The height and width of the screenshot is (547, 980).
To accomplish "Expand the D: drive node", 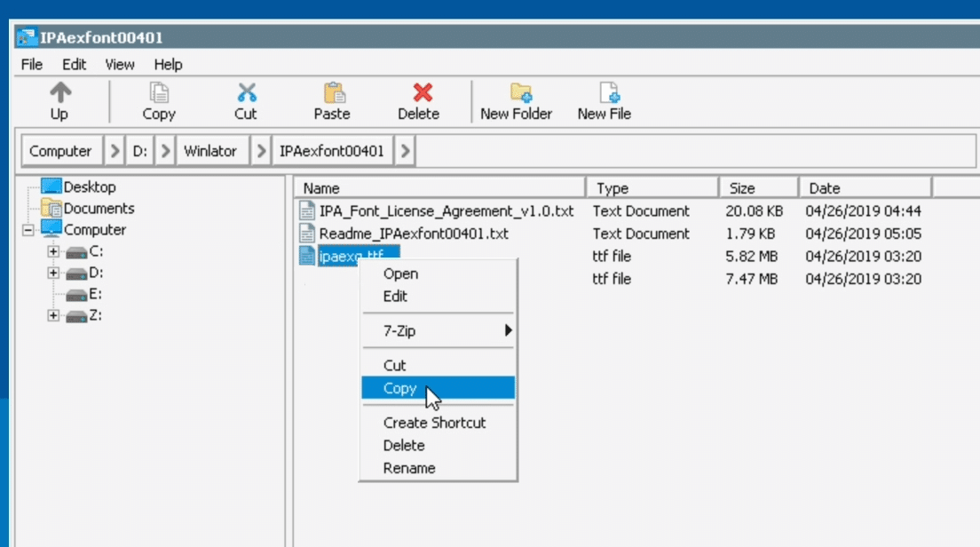I will 53,273.
